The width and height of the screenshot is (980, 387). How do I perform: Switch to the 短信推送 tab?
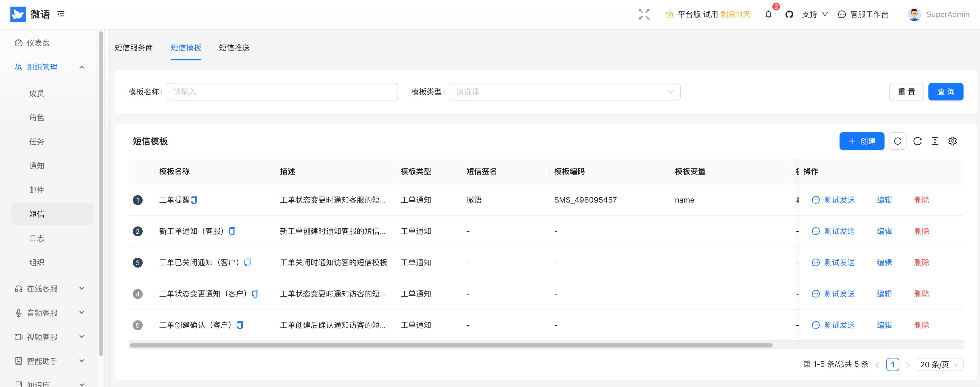(x=234, y=47)
